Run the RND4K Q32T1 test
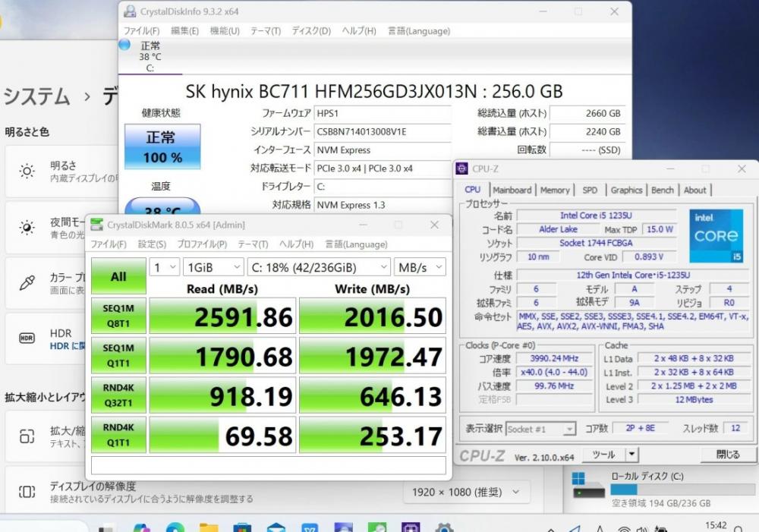Viewport: 759px width, 532px height. 118,395
